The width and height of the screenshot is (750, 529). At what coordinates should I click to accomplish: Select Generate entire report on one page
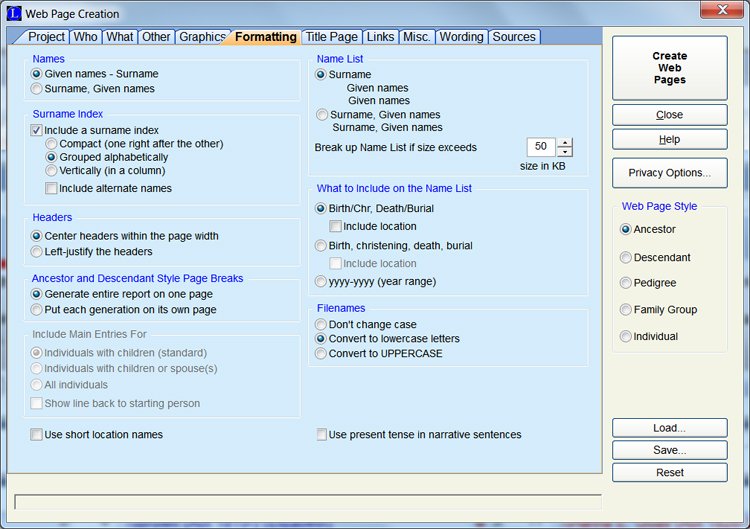click(121, 294)
